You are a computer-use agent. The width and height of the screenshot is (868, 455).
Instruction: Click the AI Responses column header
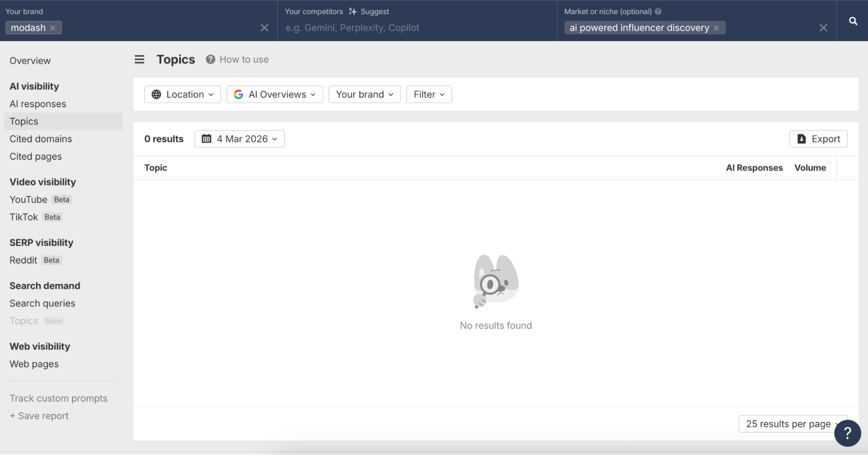[x=754, y=168]
